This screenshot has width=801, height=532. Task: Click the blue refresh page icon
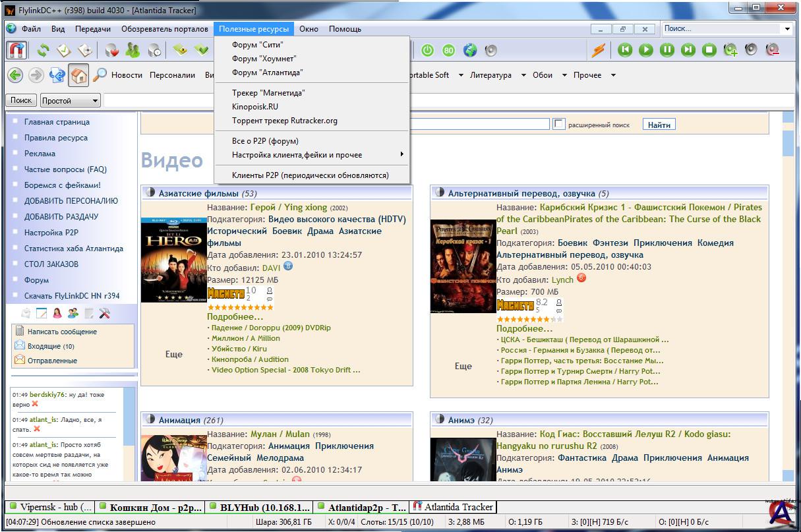(x=57, y=75)
